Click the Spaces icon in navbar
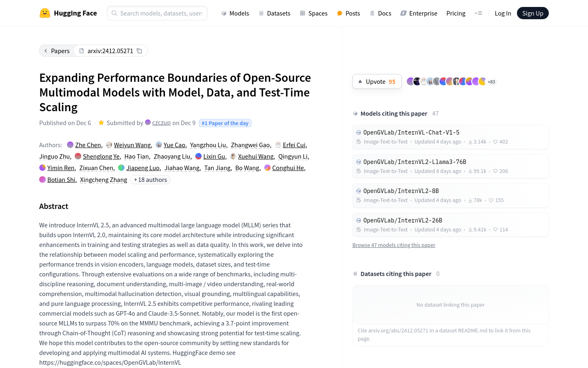The image size is (588, 368). [303, 13]
